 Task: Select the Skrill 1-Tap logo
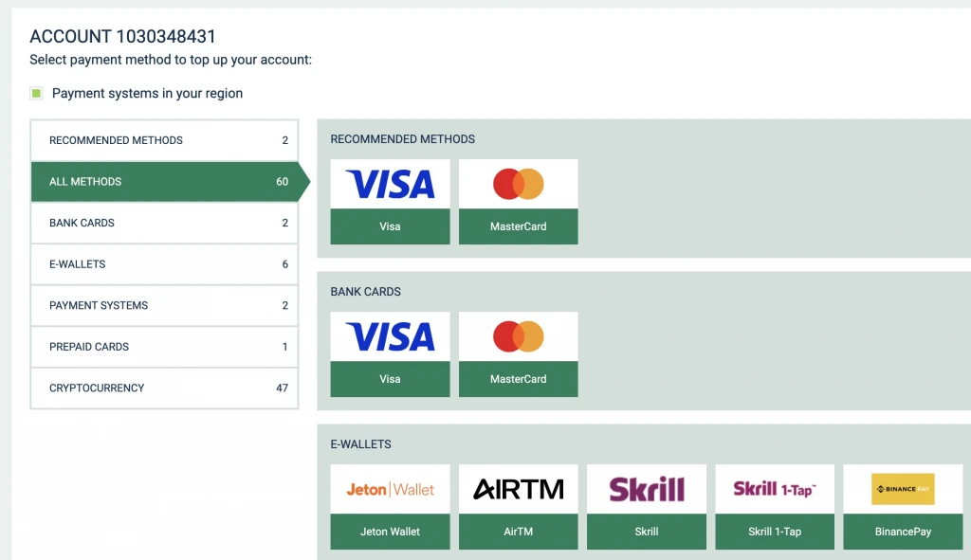click(775, 489)
